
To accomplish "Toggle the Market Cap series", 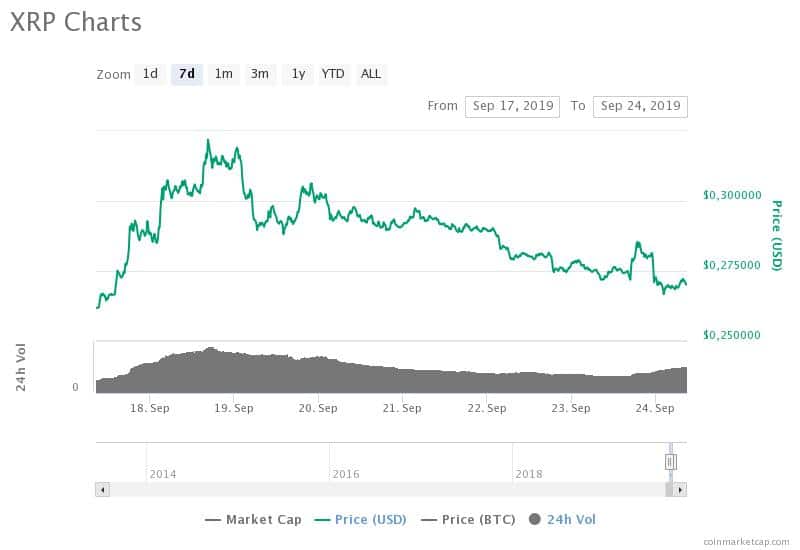I will [x=253, y=520].
